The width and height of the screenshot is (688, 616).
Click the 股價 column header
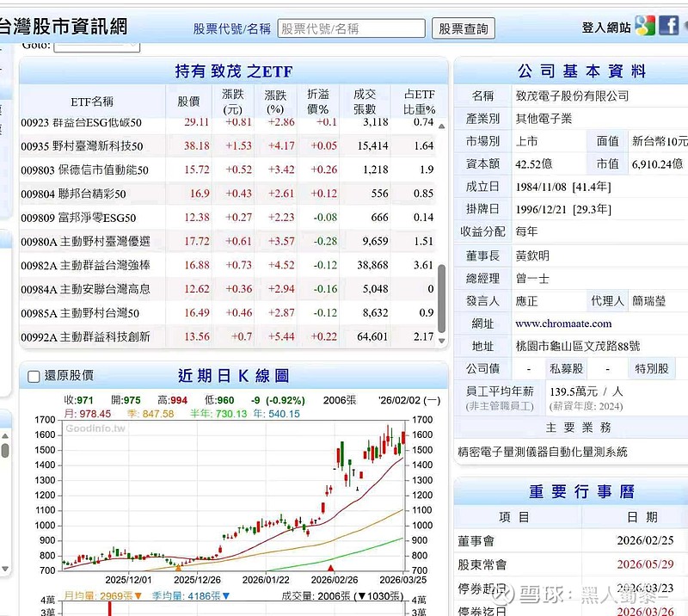tap(188, 102)
